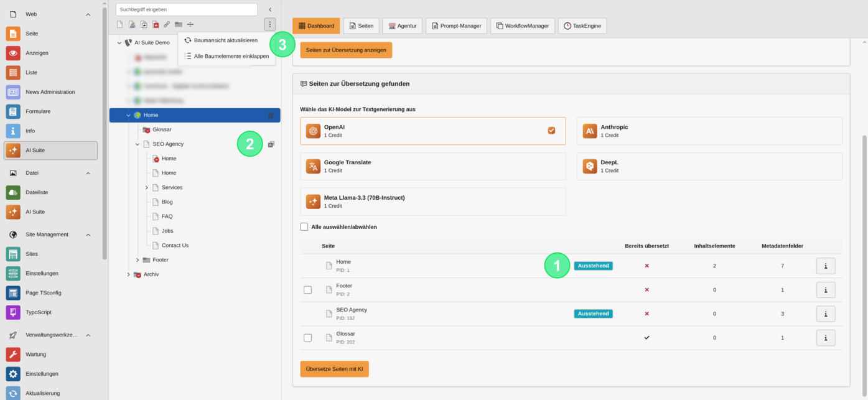Focus the Suchbegriff eingeben search field
The height and width of the screenshot is (400, 868).
pyautogui.click(x=187, y=9)
